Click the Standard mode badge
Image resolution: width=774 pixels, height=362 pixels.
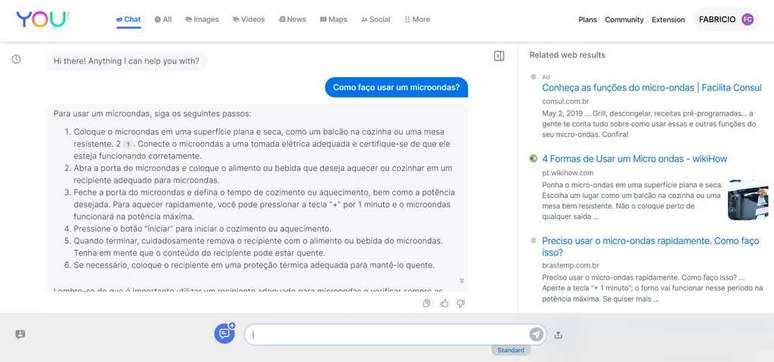510,350
